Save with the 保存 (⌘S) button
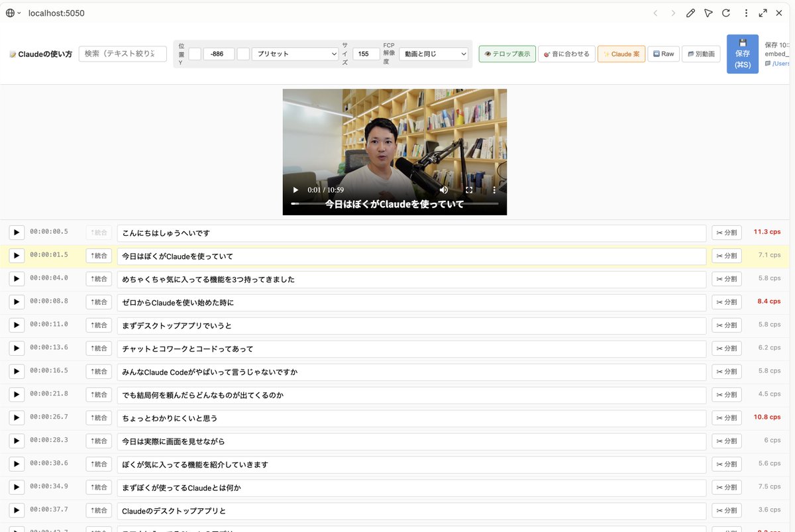 (x=743, y=54)
